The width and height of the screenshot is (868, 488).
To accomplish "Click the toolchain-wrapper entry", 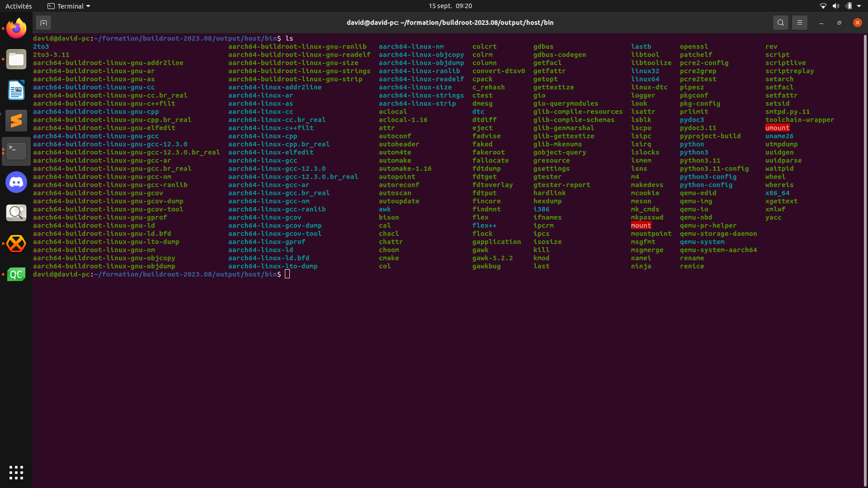I will coord(800,120).
